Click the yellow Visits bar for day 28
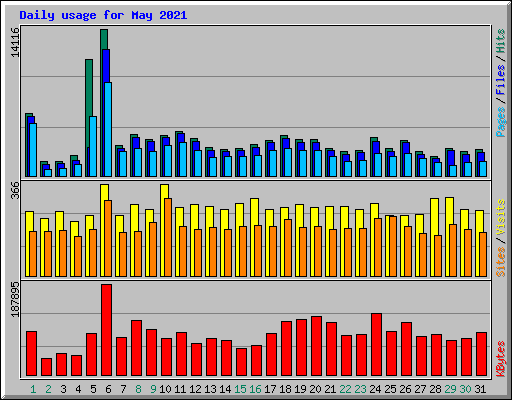Screen dimensions: 512x400 coord(434,217)
